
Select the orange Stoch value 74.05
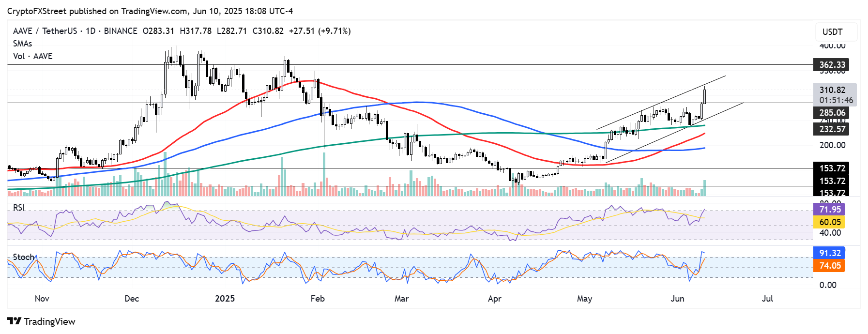(830, 266)
